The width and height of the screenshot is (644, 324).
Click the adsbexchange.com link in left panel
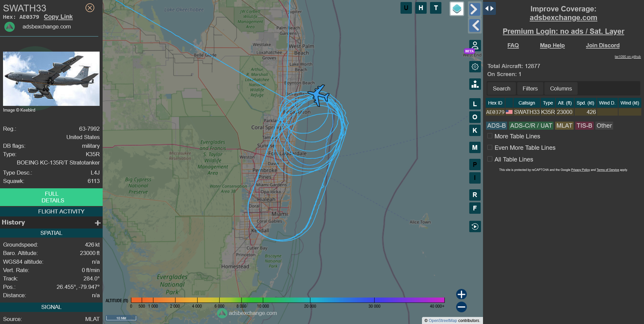(47, 27)
